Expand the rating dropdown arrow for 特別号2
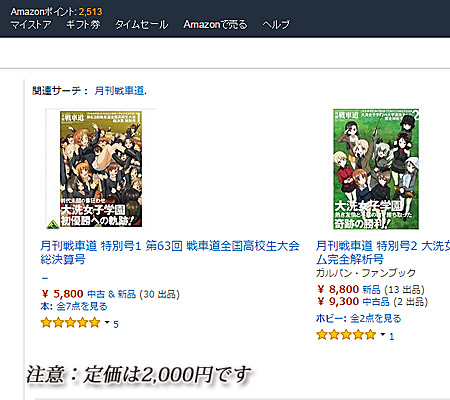Viewport: 450px width, 400px height. pos(383,334)
